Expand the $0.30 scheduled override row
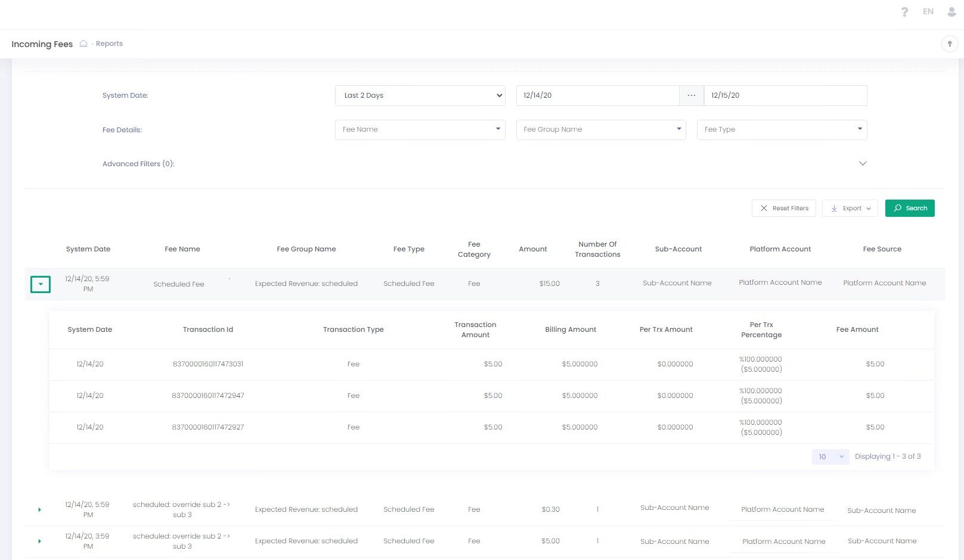This screenshot has height=560, width=964. (x=39, y=510)
